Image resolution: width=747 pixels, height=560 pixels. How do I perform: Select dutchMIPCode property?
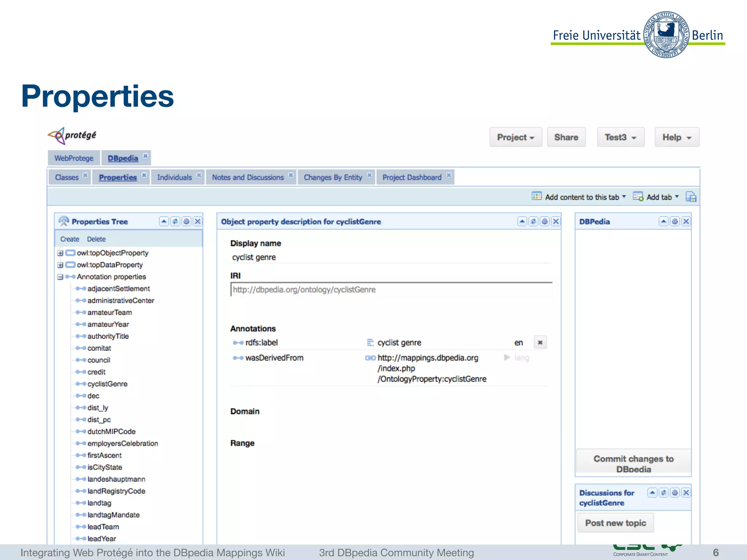(x=111, y=432)
